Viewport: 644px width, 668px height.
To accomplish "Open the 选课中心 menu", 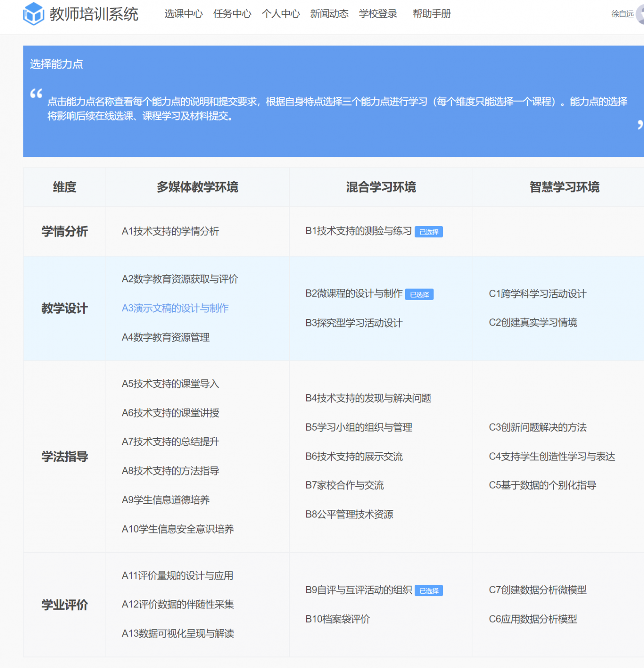I will pyautogui.click(x=183, y=14).
